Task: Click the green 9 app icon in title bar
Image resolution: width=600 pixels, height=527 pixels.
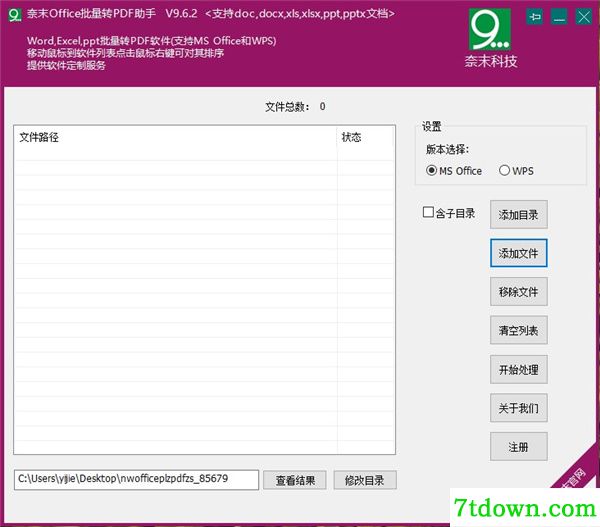Action: (x=15, y=15)
